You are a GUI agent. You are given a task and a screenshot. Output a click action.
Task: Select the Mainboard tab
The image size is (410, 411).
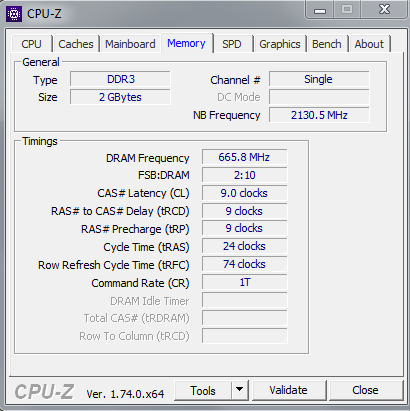tap(130, 44)
